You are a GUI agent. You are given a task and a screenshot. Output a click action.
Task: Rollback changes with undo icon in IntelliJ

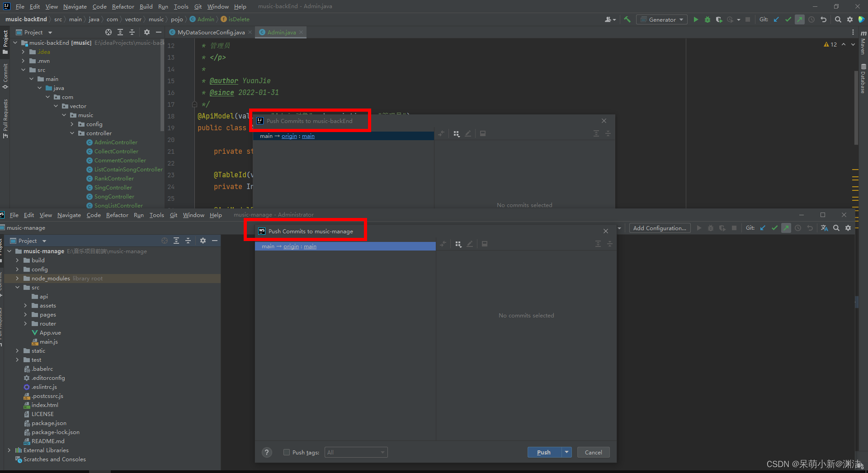(x=823, y=19)
